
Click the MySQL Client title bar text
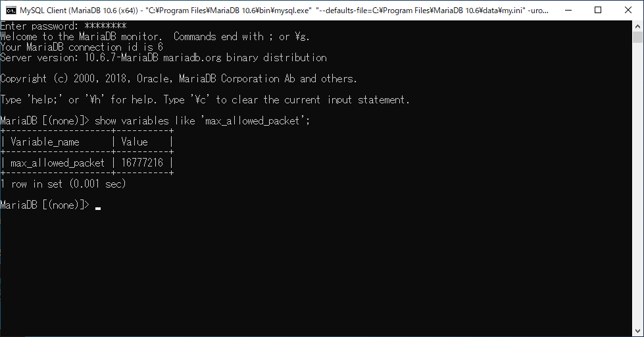tap(284, 11)
